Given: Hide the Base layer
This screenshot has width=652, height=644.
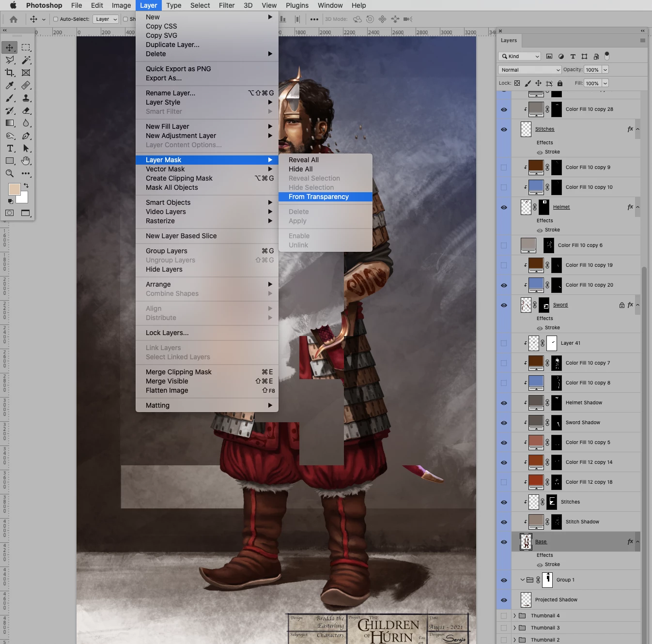Looking at the screenshot, I should (504, 542).
